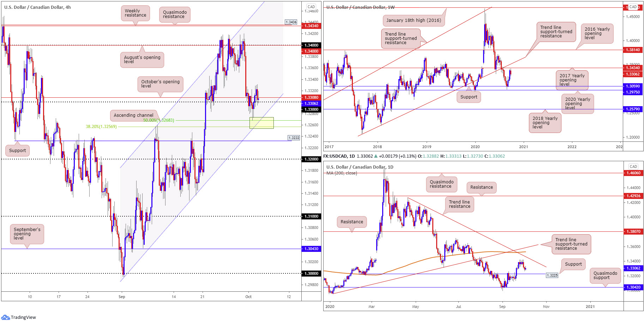Click the 1D chart title text
The image size is (644, 321).
click(360, 167)
